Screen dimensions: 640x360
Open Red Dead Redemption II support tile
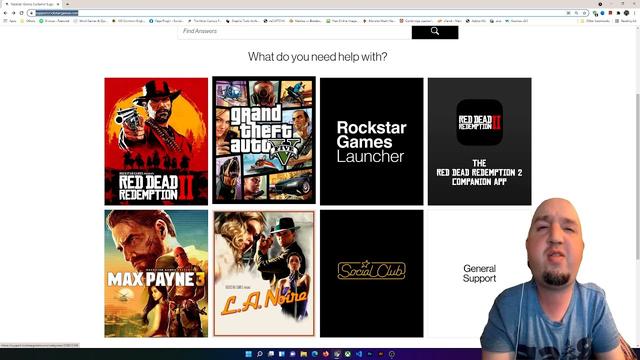tap(156, 141)
